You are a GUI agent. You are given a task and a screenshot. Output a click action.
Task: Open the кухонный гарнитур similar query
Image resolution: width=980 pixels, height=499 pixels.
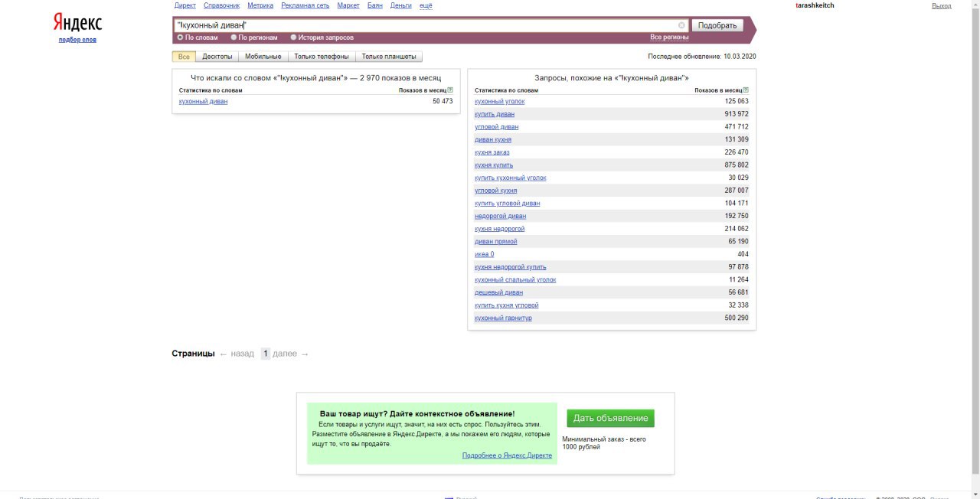click(x=503, y=318)
